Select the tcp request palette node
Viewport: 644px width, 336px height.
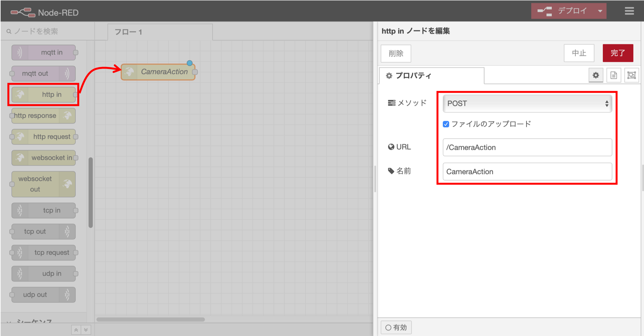point(43,253)
